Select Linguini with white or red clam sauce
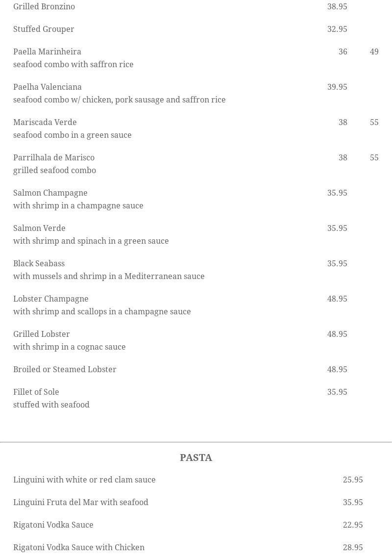Screen dimensions: 392x560 (x=84, y=480)
